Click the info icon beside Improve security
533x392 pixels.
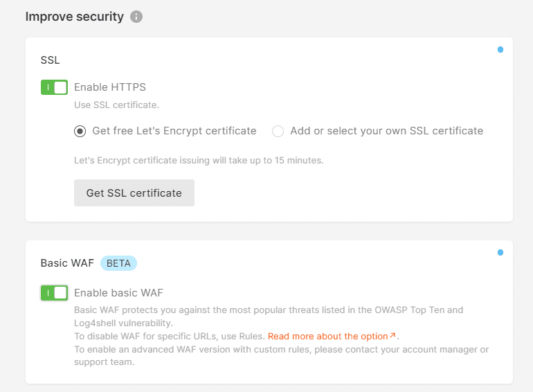click(136, 17)
